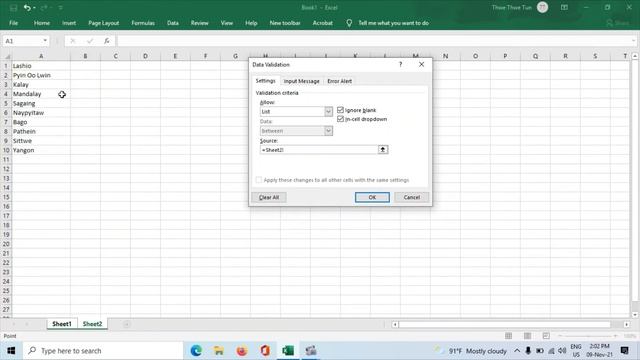Switch to Page Break Preview in status bar
Screen dimensions: 640x360
[x=546, y=336]
